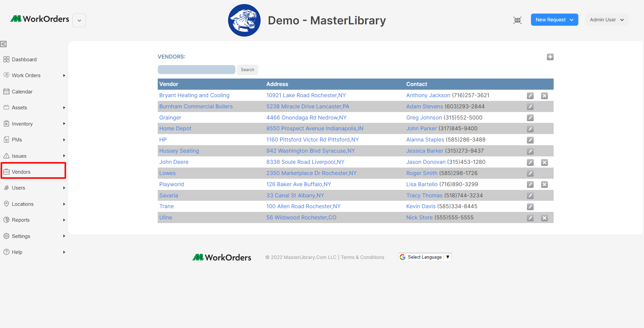Expand the Inventory submenu arrow
Image resolution: width=644 pixels, height=328 pixels.
(x=64, y=124)
